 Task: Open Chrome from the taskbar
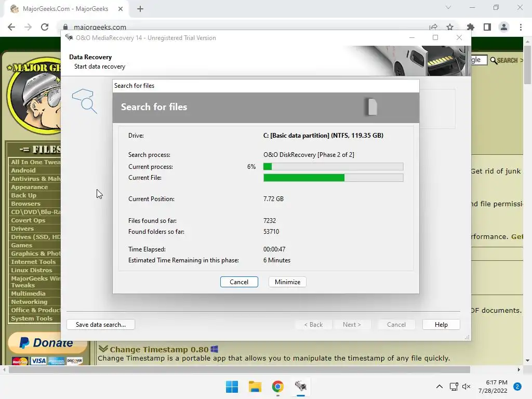(277, 387)
